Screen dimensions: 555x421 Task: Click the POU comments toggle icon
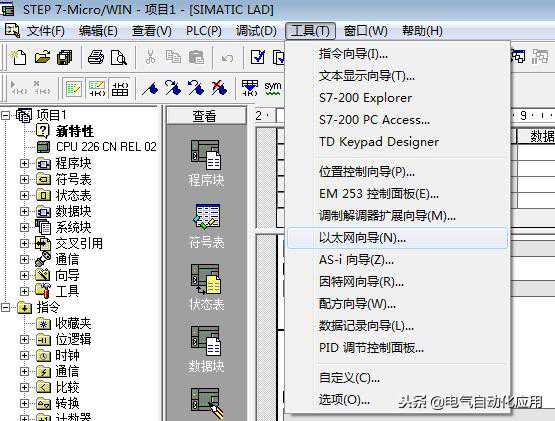73,88
